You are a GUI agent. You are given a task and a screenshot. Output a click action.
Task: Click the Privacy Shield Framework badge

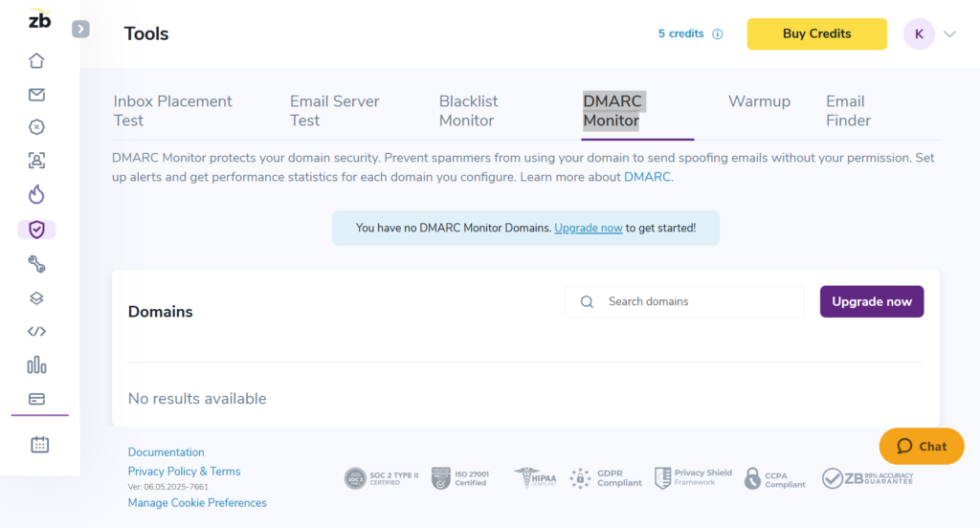pos(693,477)
